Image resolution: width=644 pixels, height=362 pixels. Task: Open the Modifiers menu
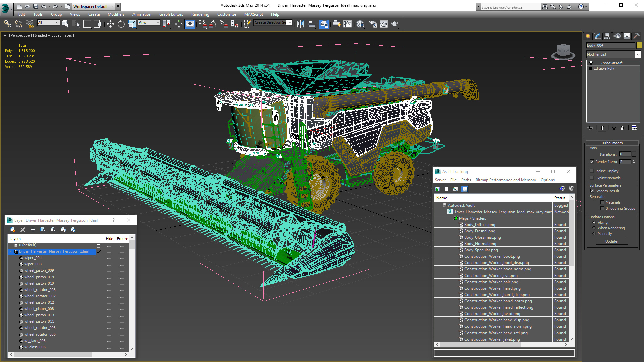(x=116, y=14)
